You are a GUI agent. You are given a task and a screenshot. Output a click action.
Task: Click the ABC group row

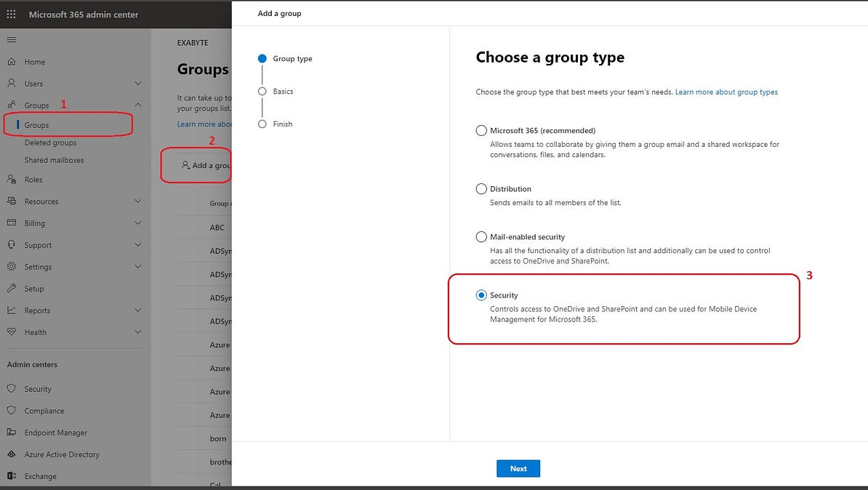pos(217,228)
